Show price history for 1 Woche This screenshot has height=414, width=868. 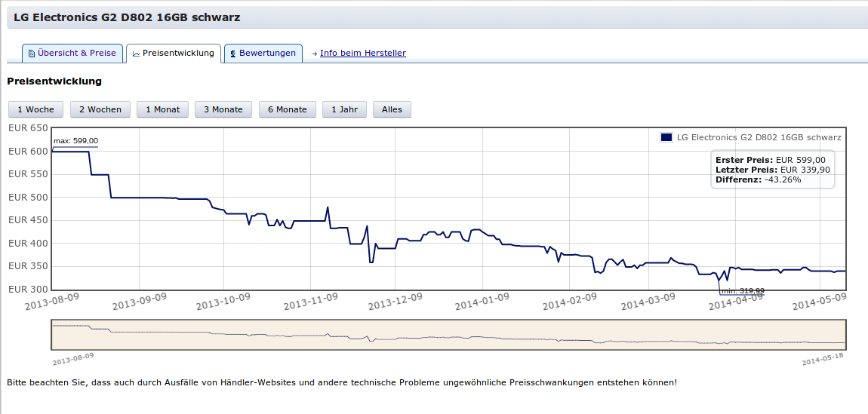click(x=35, y=109)
